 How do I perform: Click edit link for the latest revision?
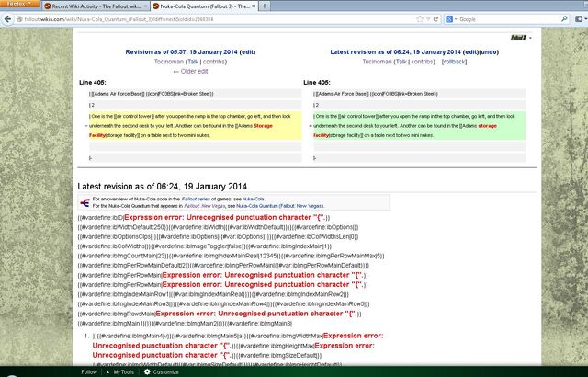pyautogui.click(x=471, y=52)
